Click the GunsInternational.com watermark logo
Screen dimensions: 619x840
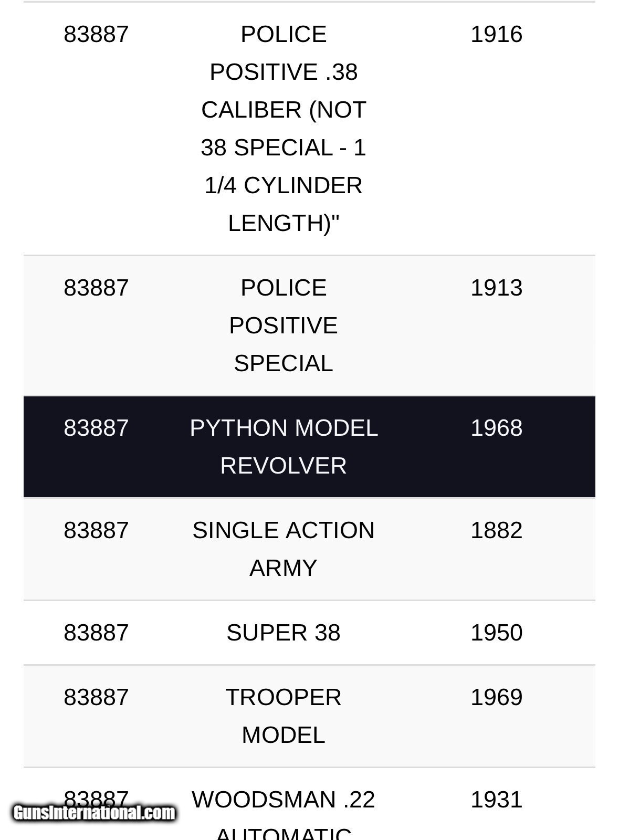click(x=94, y=813)
